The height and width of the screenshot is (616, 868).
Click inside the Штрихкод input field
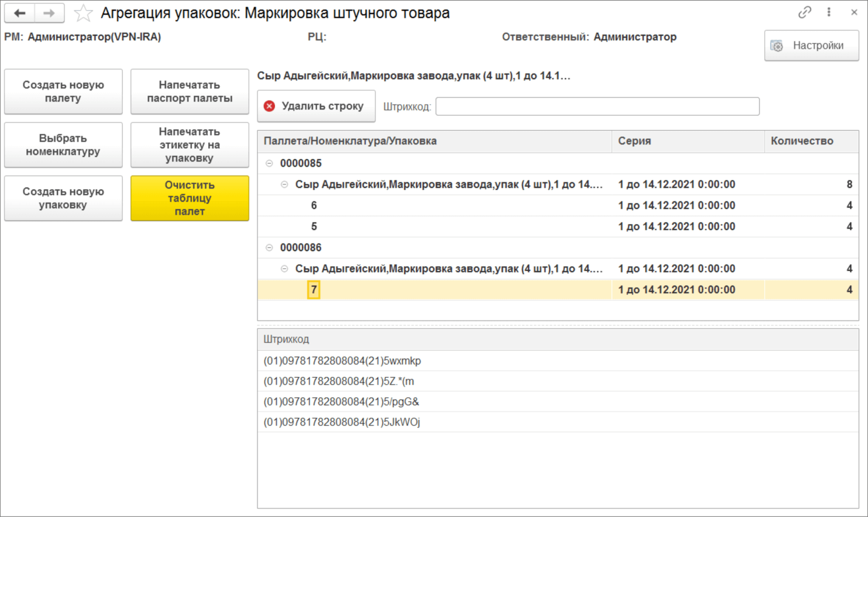(594, 106)
